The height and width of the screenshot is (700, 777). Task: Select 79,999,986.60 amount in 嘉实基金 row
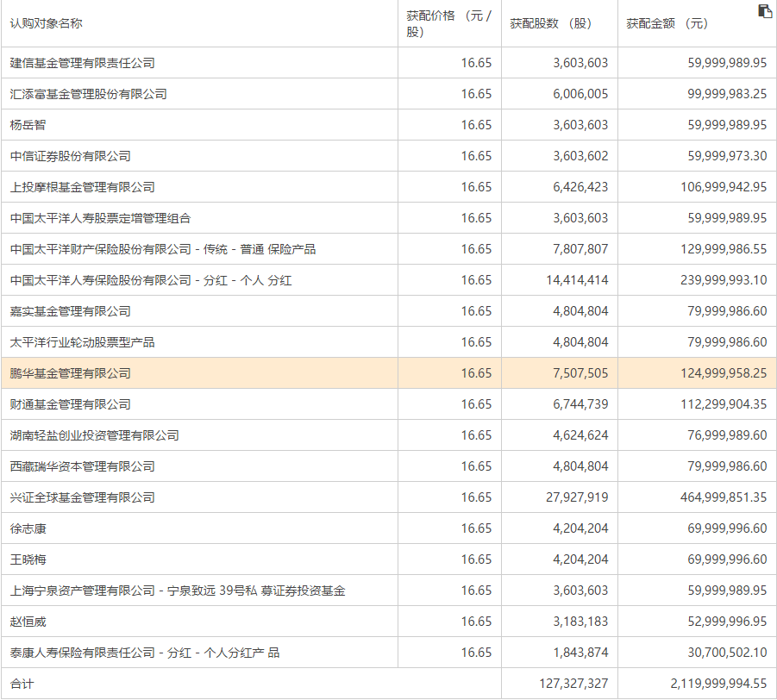click(x=727, y=311)
